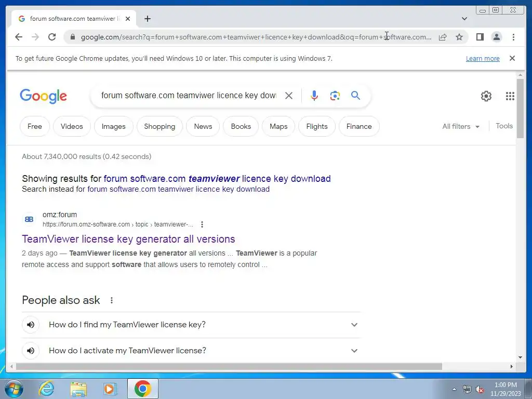532x399 pixels.
Task: Go to the Google homepage via logo
Action: pyautogui.click(x=44, y=96)
